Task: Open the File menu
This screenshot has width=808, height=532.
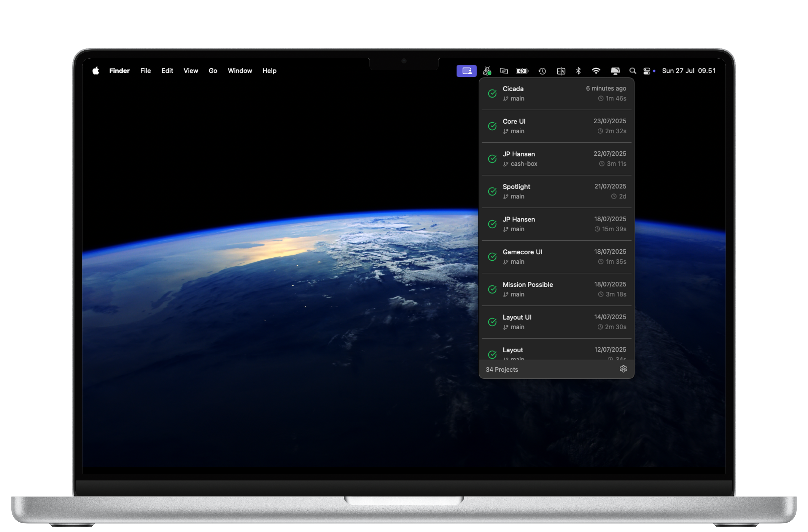Action: [x=146, y=70]
